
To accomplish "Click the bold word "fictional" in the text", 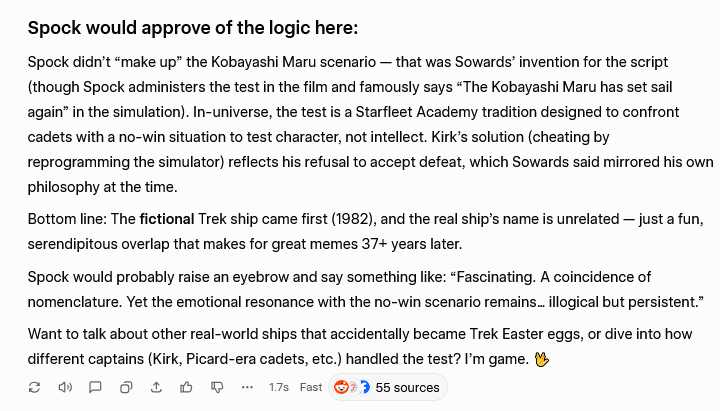I will pos(167,218).
